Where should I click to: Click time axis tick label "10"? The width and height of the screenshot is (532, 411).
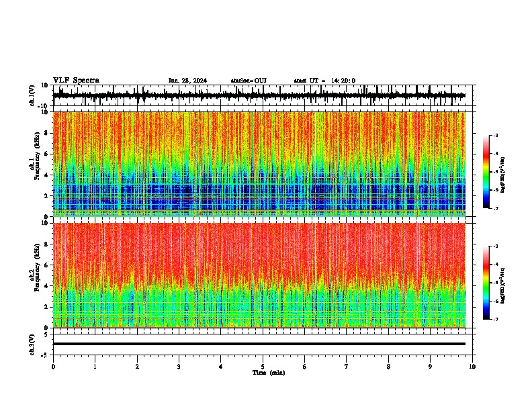[x=472, y=367]
